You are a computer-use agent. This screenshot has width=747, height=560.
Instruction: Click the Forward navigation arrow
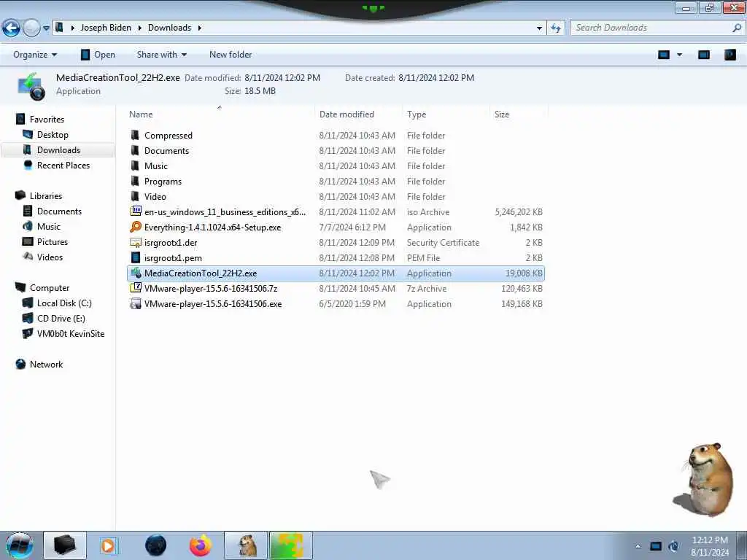click(x=31, y=28)
